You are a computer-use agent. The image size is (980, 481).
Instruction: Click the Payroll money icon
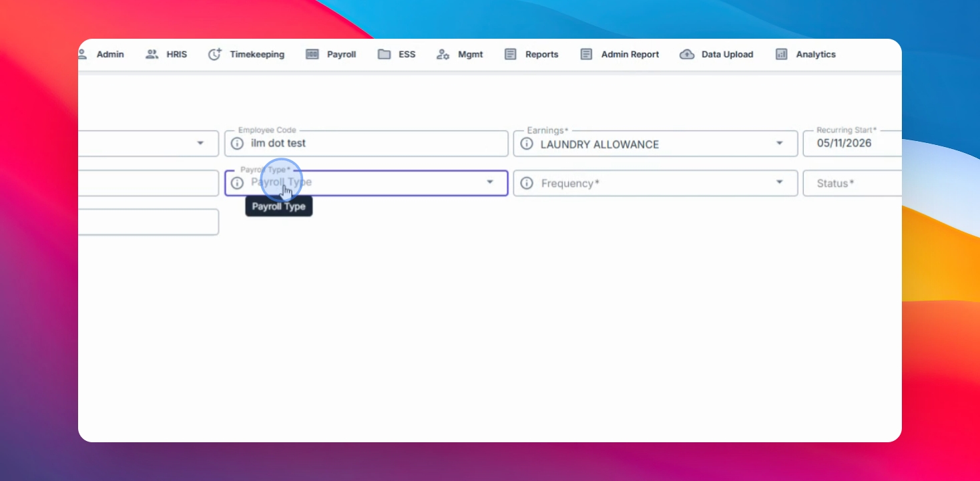pyautogui.click(x=312, y=54)
